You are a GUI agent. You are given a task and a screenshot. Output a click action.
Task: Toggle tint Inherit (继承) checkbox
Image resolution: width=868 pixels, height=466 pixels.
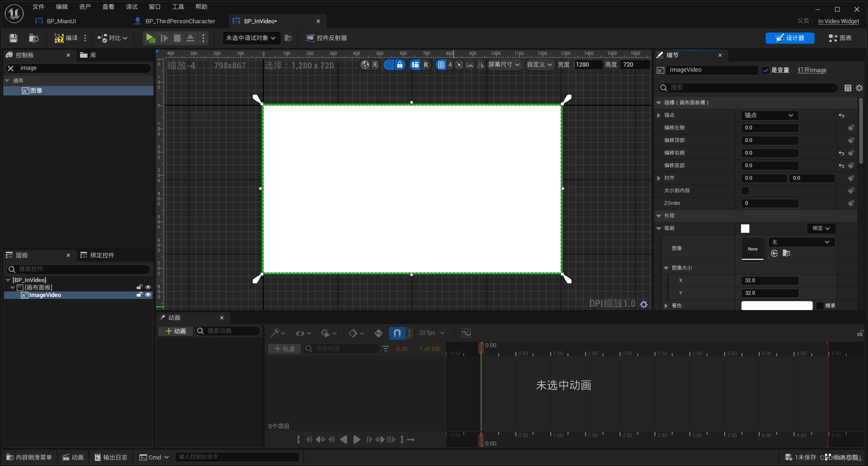pos(820,306)
